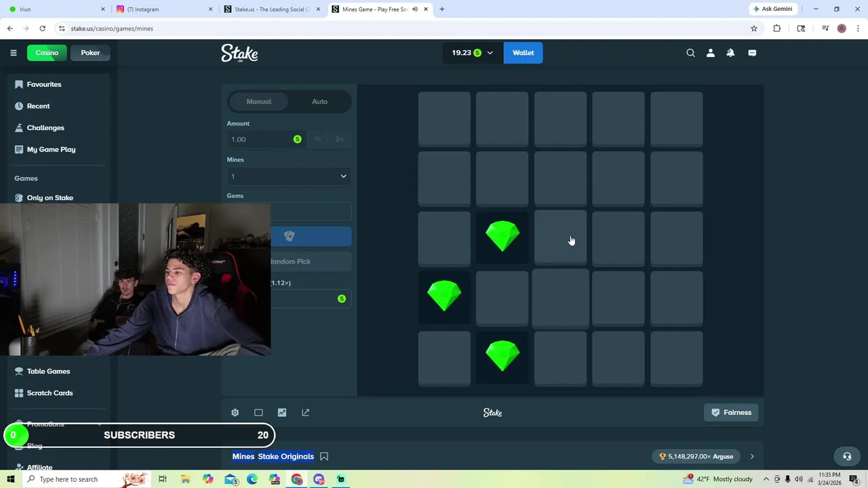868x488 pixels.
Task: Open the Windows notification center
Action: (x=854, y=479)
